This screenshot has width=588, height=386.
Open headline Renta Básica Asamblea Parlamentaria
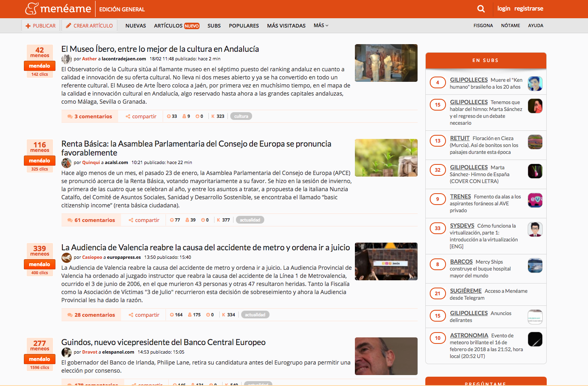click(196, 148)
